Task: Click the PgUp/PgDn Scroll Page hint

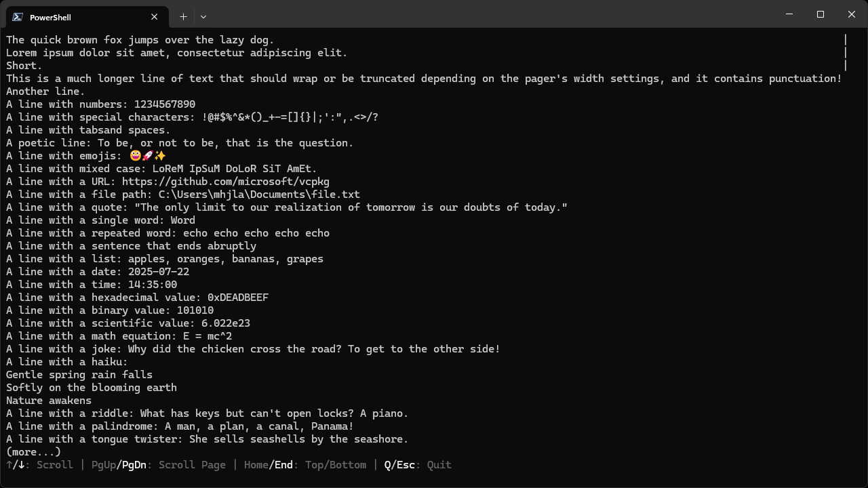Action: [x=158, y=465]
